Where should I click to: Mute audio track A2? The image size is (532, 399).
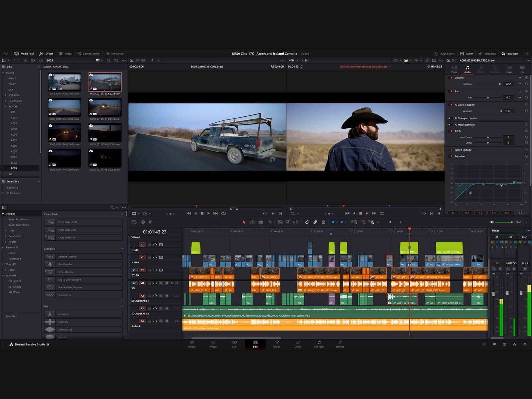coord(167,296)
